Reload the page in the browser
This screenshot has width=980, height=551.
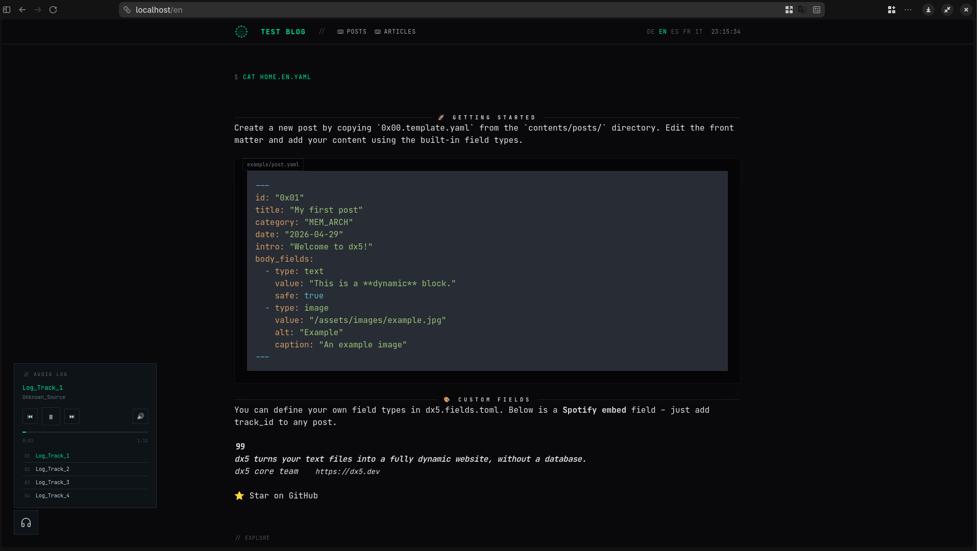53,10
